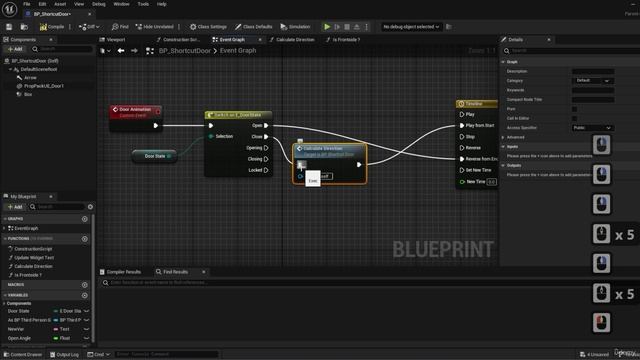Click the graph forward navigation arrow
The height and width of the screenshot is (360, 640).
point(134,51)
